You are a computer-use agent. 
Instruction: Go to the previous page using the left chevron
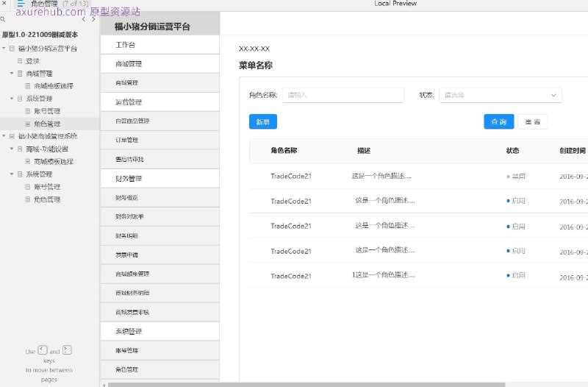(x=83, y=19)
